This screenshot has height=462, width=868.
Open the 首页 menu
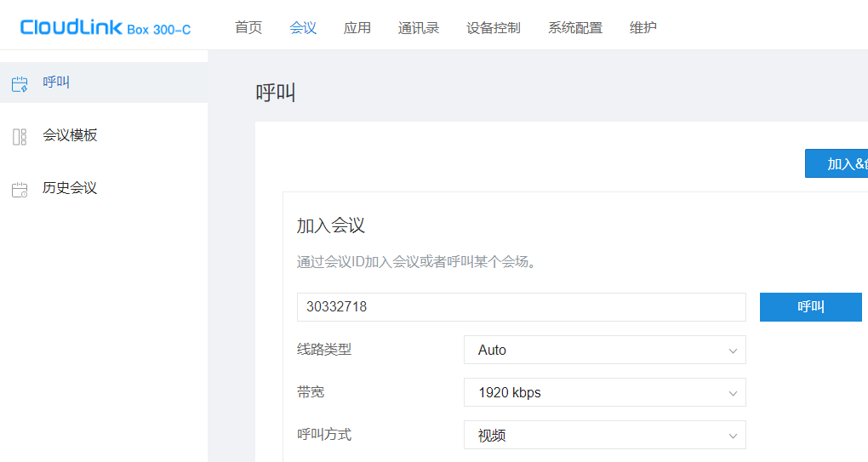[248, 28]
